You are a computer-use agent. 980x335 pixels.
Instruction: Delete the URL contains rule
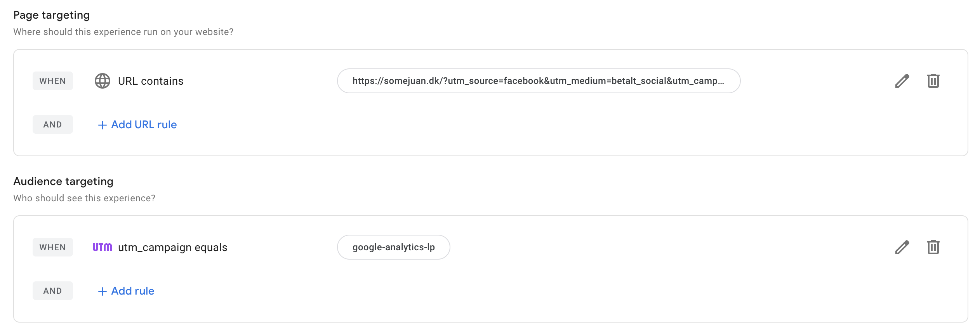click(933, 81)
